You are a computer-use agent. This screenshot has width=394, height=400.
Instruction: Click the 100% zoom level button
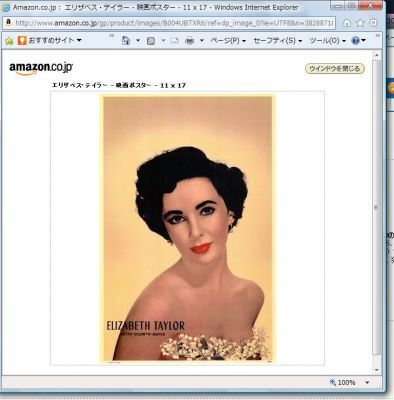342,382
